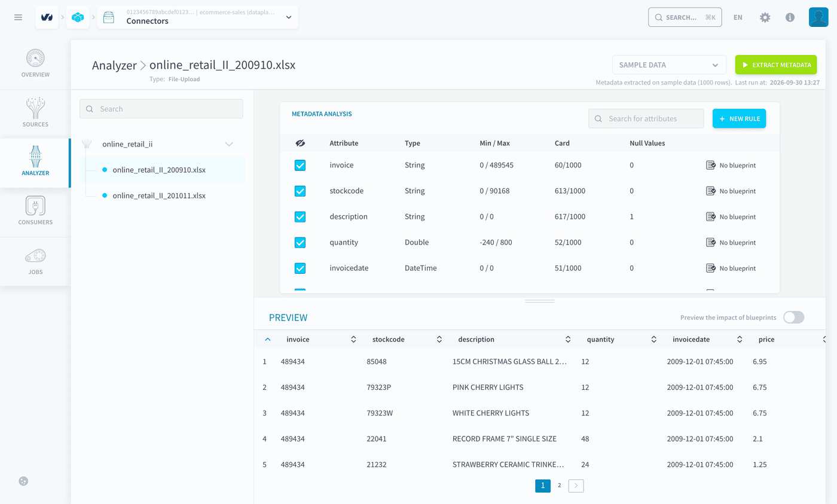Open the Jobs sidebar section
This screenshot has width=837, height=504.
pos(35,262)
